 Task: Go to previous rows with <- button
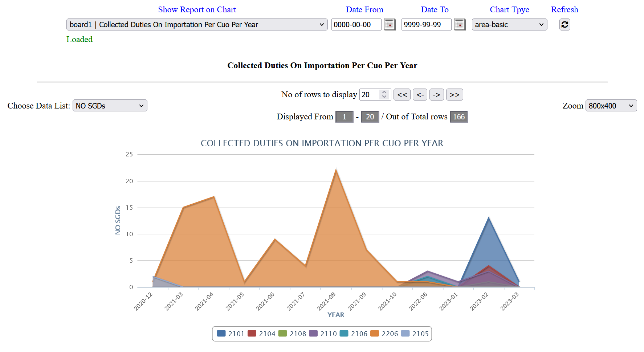pos(420,95)
